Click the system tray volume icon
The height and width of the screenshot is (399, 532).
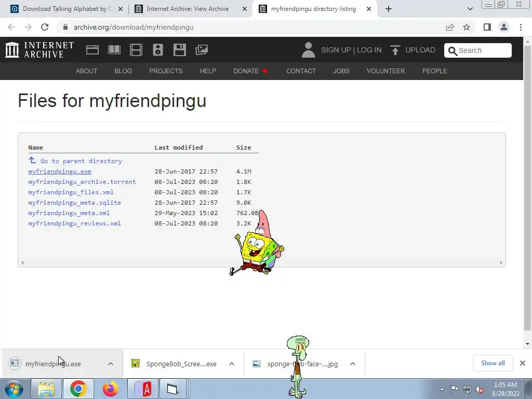[x=480, y=389]
